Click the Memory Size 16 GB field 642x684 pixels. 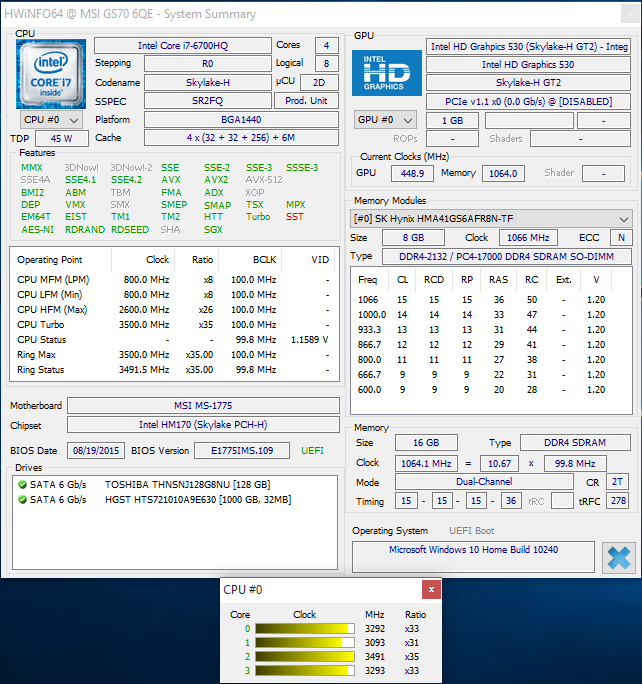point(426,443)
